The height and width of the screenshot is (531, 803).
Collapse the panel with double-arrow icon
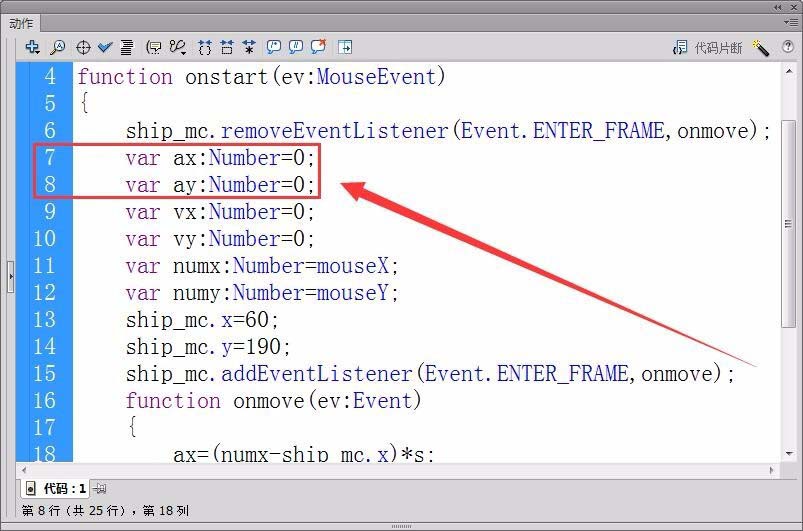pos(778,7)
